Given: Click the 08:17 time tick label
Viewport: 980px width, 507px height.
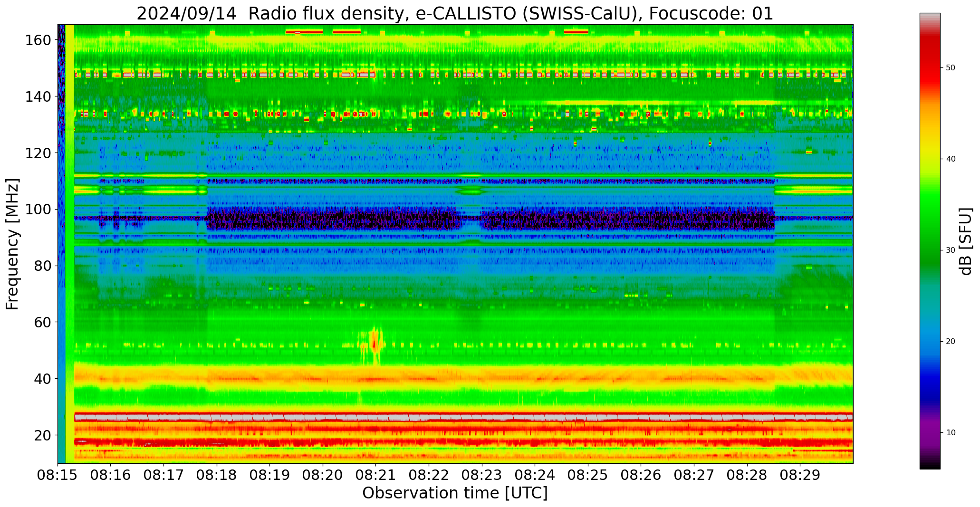Looking at the screenshot, I should point(164,475).
